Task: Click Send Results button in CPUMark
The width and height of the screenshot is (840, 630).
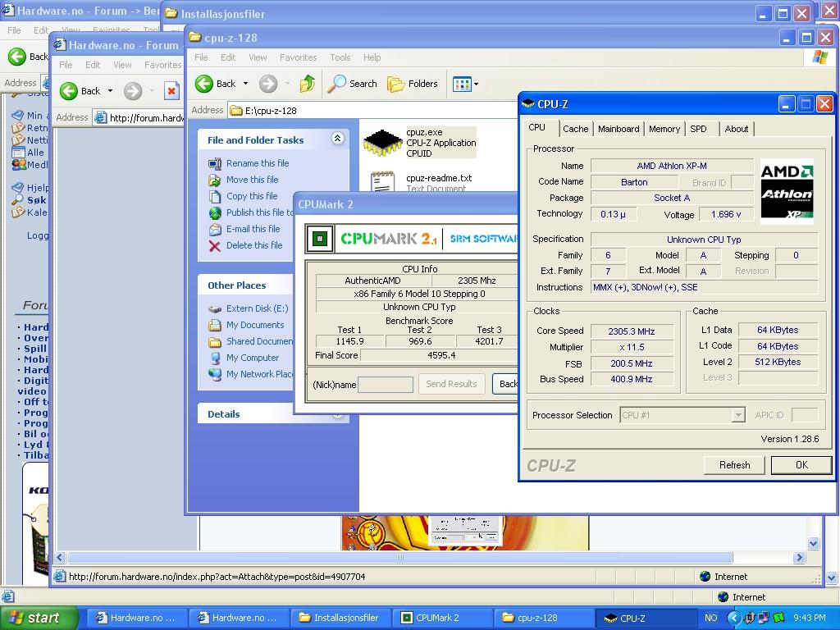Action: 451,384
